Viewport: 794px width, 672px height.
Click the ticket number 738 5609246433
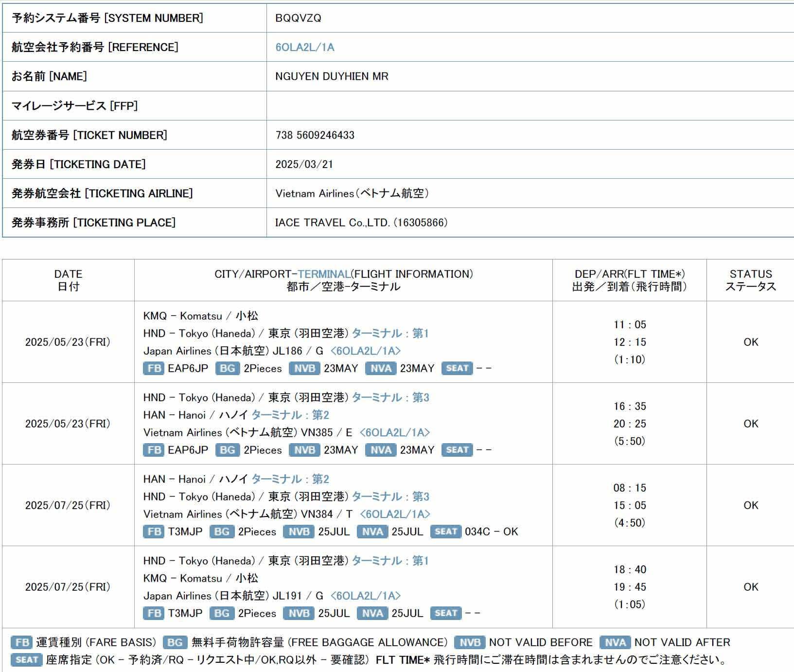click(315, 135)
